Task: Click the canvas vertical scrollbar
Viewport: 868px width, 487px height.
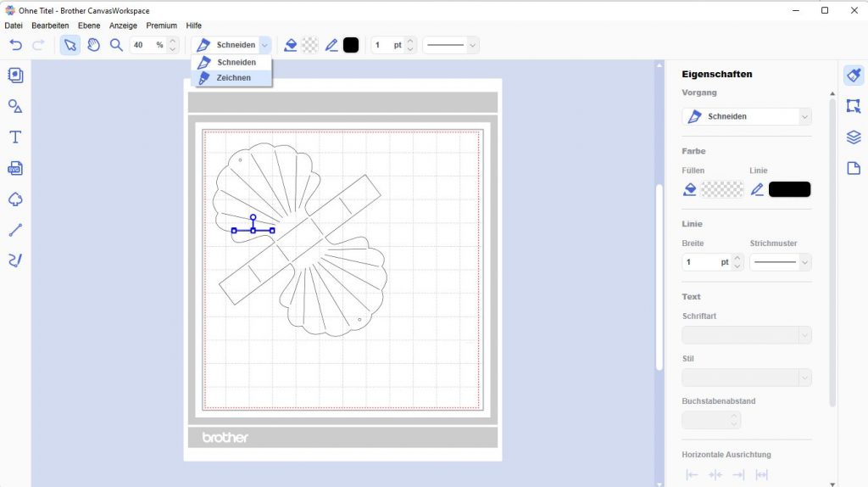Action: pyautogui.click(x=659, y=277)
